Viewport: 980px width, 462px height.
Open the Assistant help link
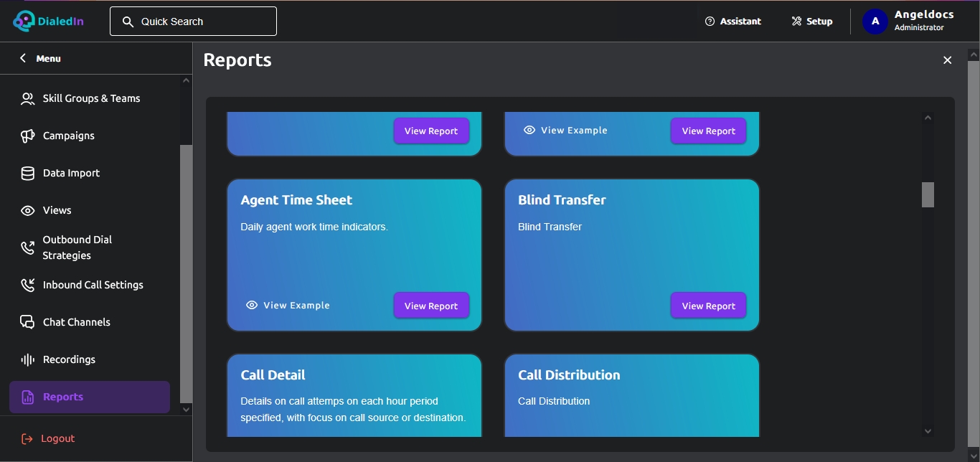coord(733,22)
